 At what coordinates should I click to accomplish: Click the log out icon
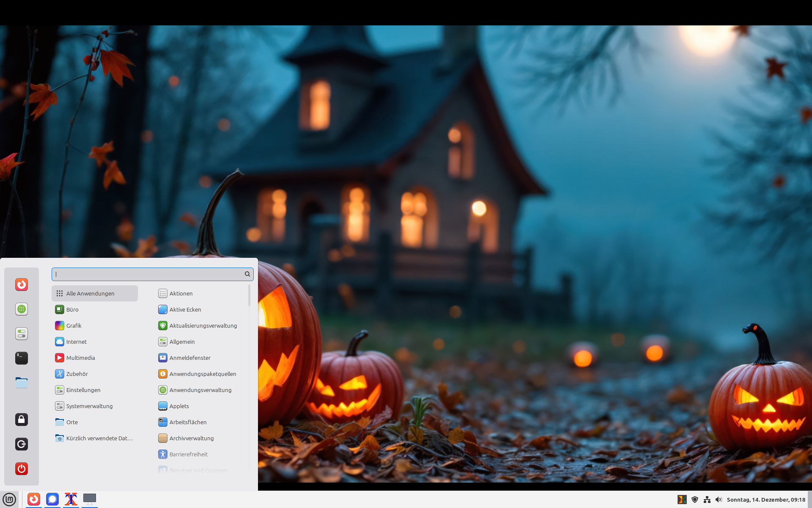(x=22, y=444)
